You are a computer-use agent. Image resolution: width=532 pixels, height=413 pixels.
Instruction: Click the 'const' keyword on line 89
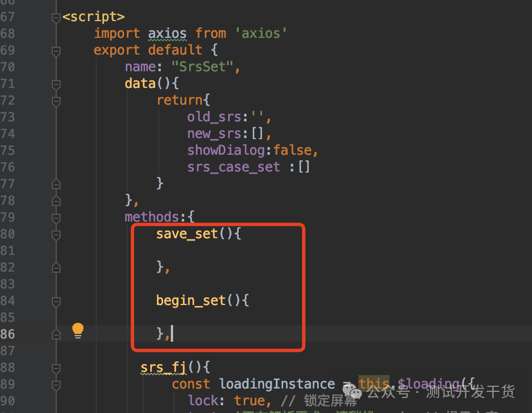(191, 384)
